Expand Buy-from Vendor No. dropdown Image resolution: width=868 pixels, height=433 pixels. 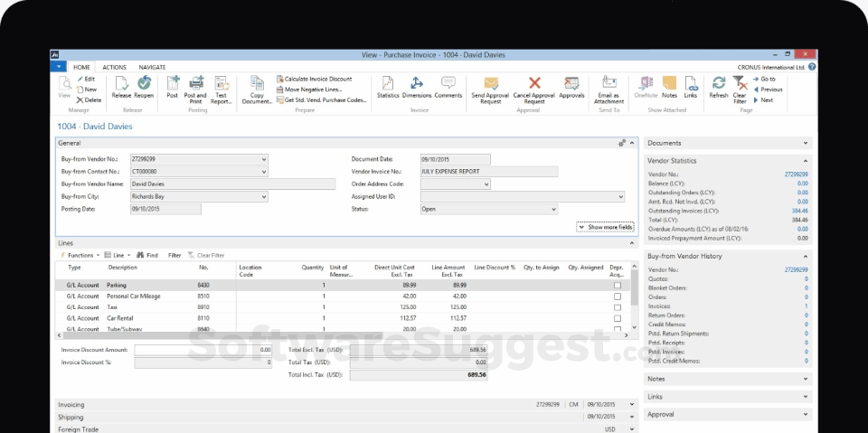tap(264, 159)
